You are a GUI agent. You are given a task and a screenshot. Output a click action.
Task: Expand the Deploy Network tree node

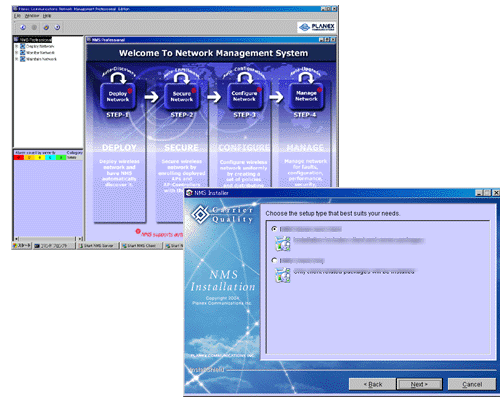pyautogui.click(x=16, y=46)
